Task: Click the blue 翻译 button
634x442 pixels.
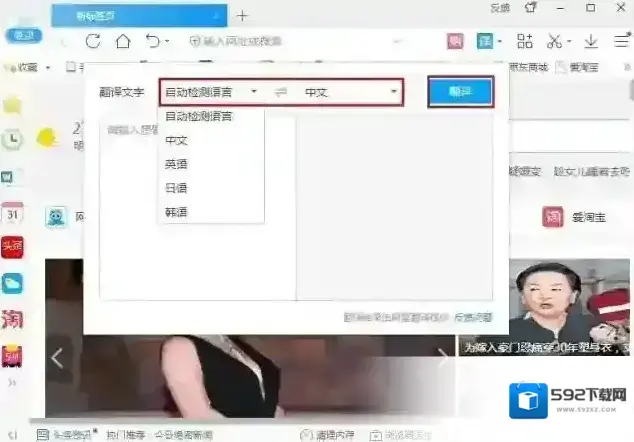Action: [460, 92]
